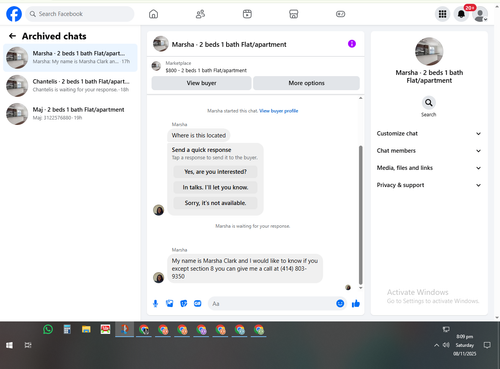Open WhatsApp from the taskbar
The height and width of the screenshot is (369, 500).
point(48,329)
